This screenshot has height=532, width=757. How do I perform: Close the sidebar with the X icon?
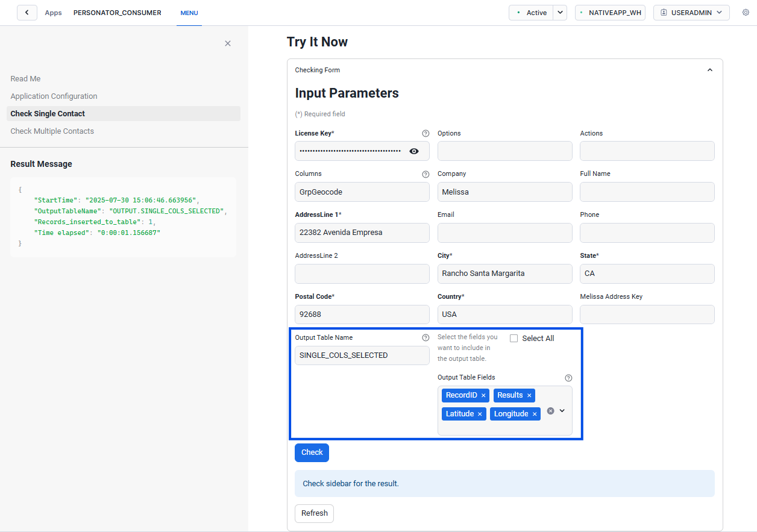228,43
